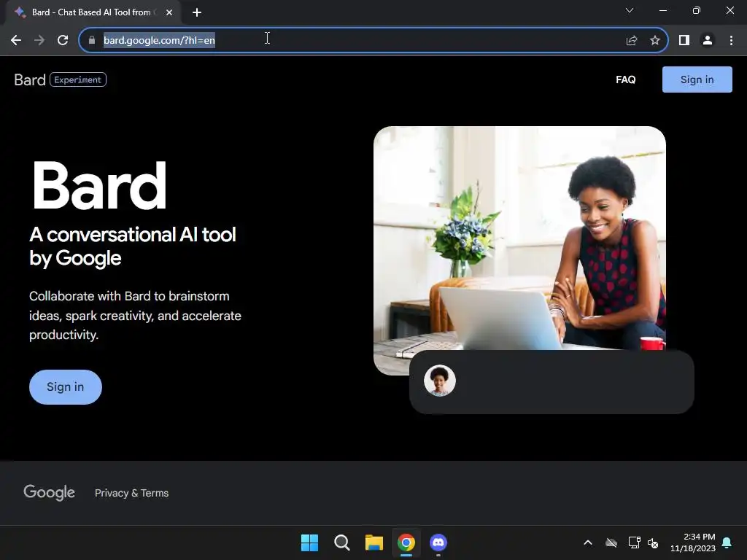This screenshot has height=560, width=747.
Task: Click the large Bard headline text
Action: (x=99, y=186)
